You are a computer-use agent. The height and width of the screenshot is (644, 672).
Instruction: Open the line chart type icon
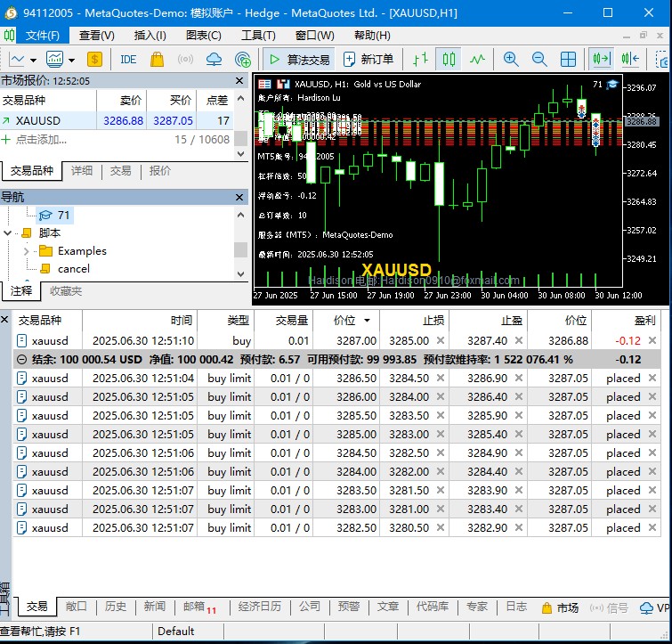tap(17, 59)
